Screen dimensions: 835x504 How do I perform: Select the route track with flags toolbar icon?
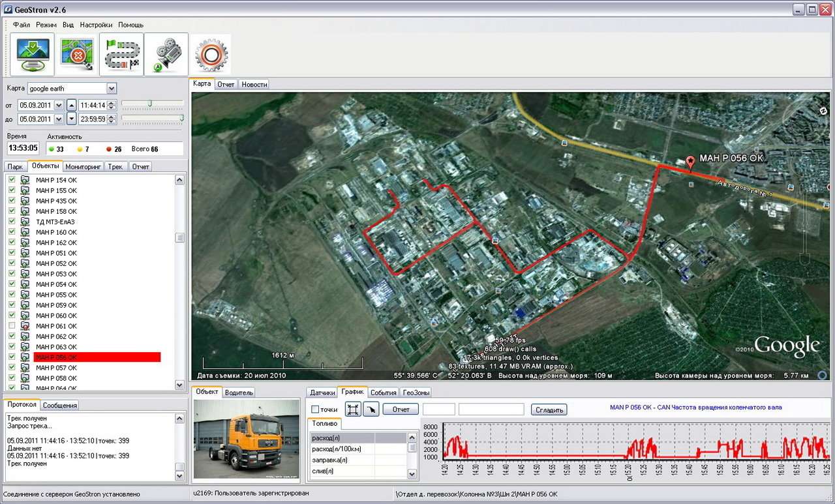tap(122, 55)
